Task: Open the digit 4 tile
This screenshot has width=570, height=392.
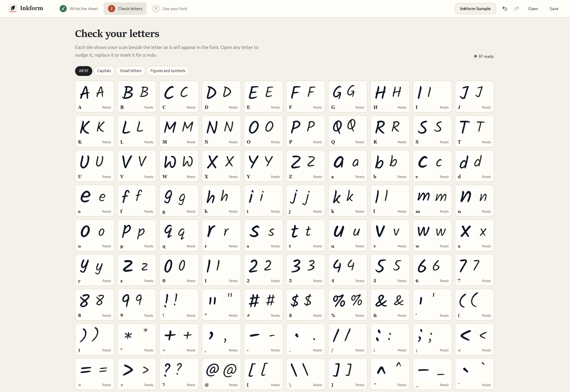Action: [348, 270]
